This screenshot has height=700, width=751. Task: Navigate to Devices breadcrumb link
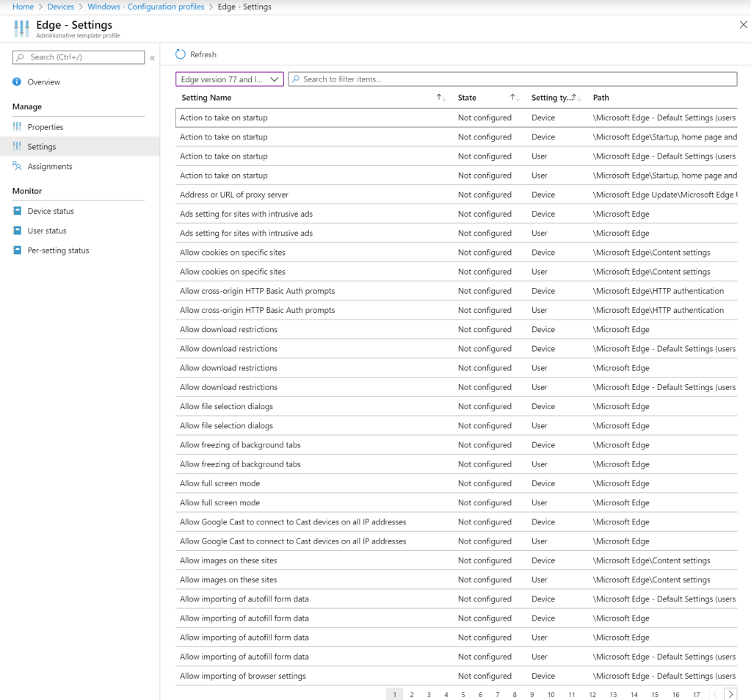coord(60,7)
